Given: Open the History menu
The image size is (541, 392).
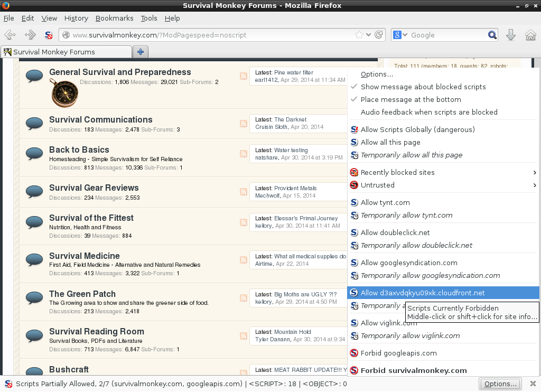Looking at the screenshot, I should 76,18.
